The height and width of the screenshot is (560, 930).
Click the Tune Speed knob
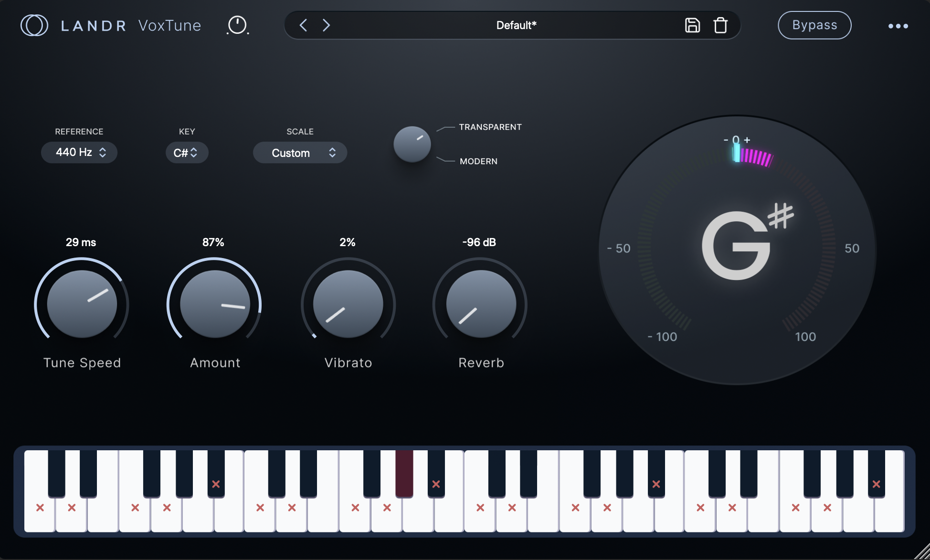[82, 304]
